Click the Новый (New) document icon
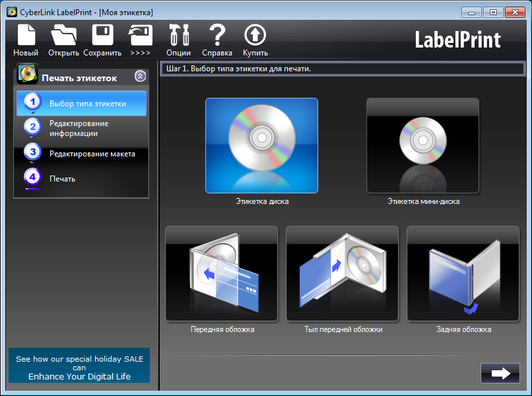 (x=26, y=36)
